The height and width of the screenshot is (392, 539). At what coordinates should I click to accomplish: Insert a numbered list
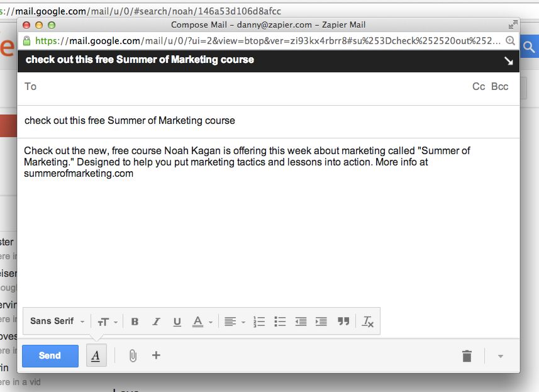point(259,322)
